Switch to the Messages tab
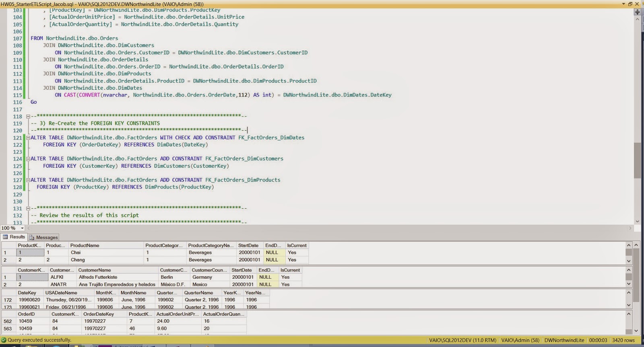This screenshot has width=644, height=347. click(43, 238)
